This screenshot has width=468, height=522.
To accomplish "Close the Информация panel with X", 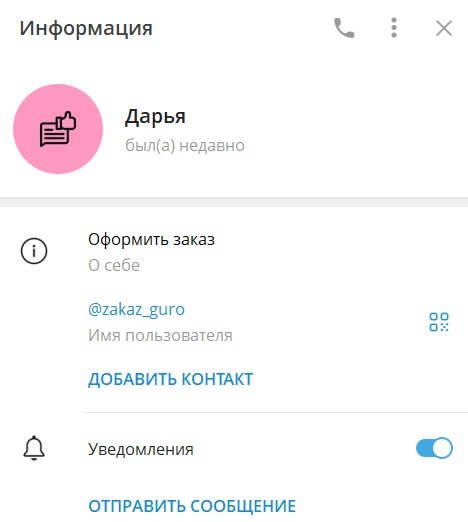I will (444, 28).
